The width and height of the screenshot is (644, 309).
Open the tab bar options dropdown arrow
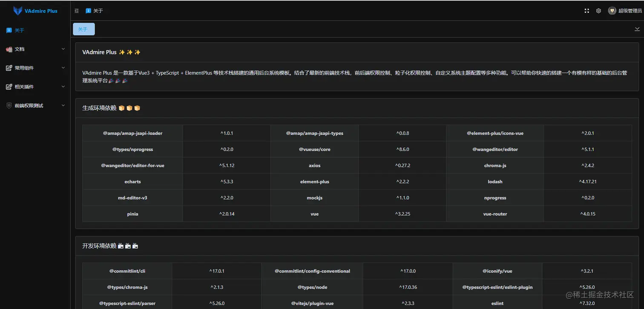637,29
